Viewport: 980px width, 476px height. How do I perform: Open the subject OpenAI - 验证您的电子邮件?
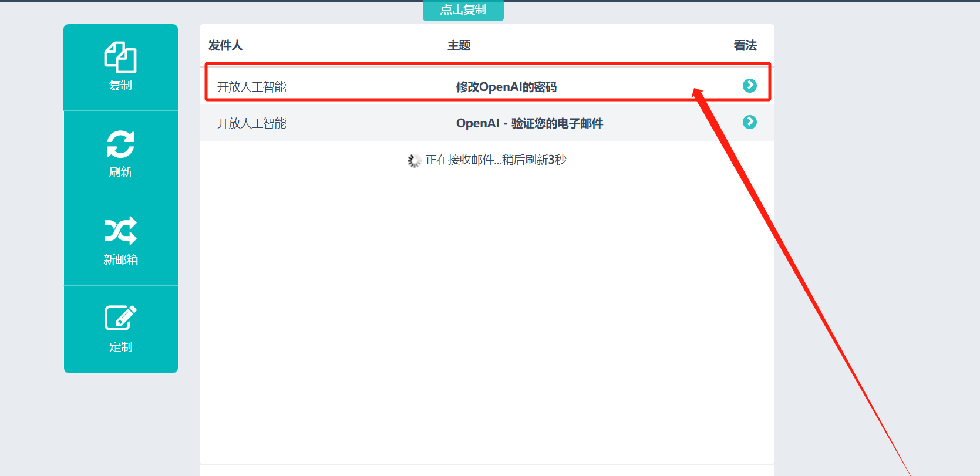coord(530,123)
